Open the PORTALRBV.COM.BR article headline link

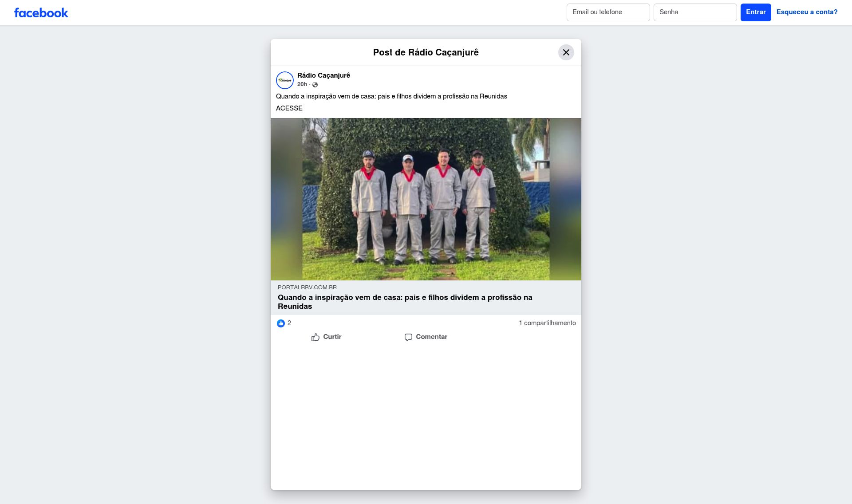(405, 302)
